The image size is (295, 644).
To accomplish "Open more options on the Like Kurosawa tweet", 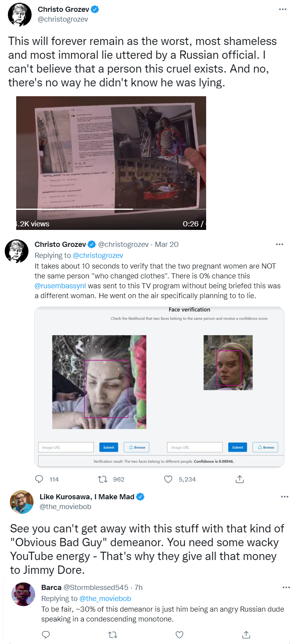I will click(x=285, y=497).
